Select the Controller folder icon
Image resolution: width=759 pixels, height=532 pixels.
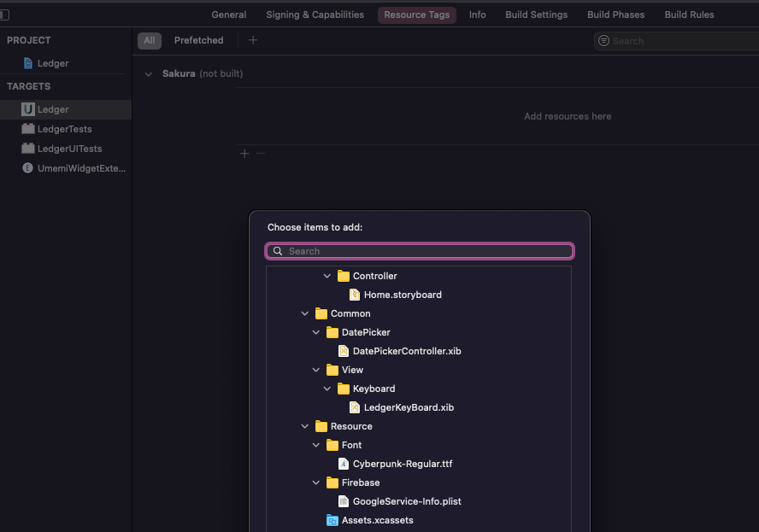coord(344,276)
